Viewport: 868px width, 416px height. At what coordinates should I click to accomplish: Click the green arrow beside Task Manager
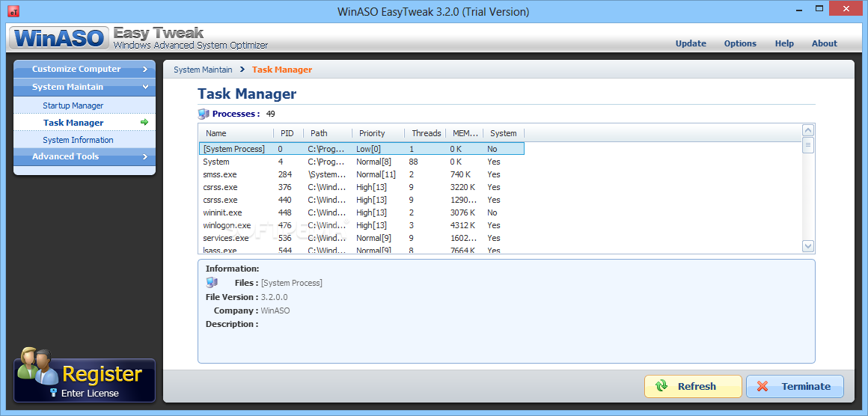pos(144,122)
